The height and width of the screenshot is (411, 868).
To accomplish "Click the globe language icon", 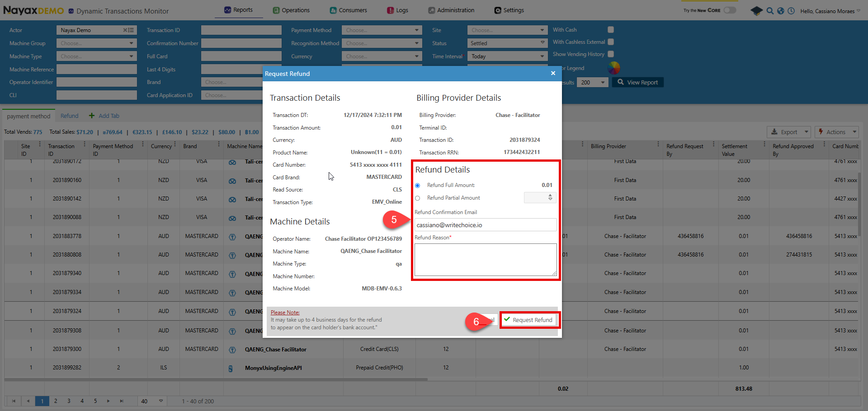I will pyautogui.click(x=781, y=11).
